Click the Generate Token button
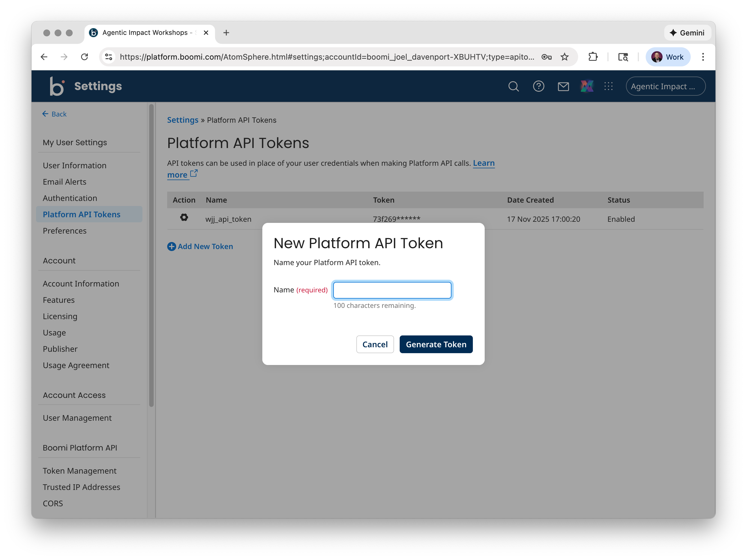This screenshot has width=747, height=560. click(x=436, y=344)
